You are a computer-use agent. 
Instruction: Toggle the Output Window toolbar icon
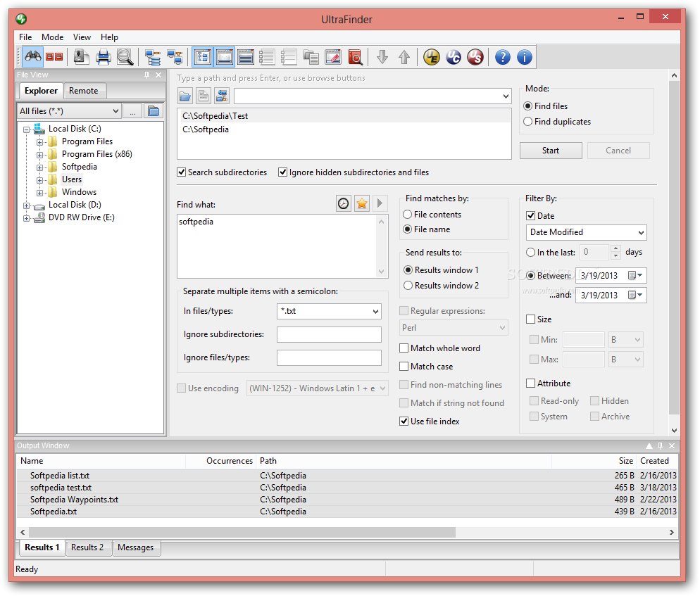coord(224,57)
